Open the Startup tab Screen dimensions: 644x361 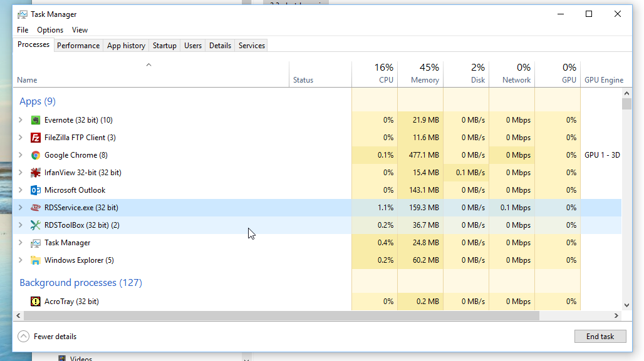tap(165, 46)
